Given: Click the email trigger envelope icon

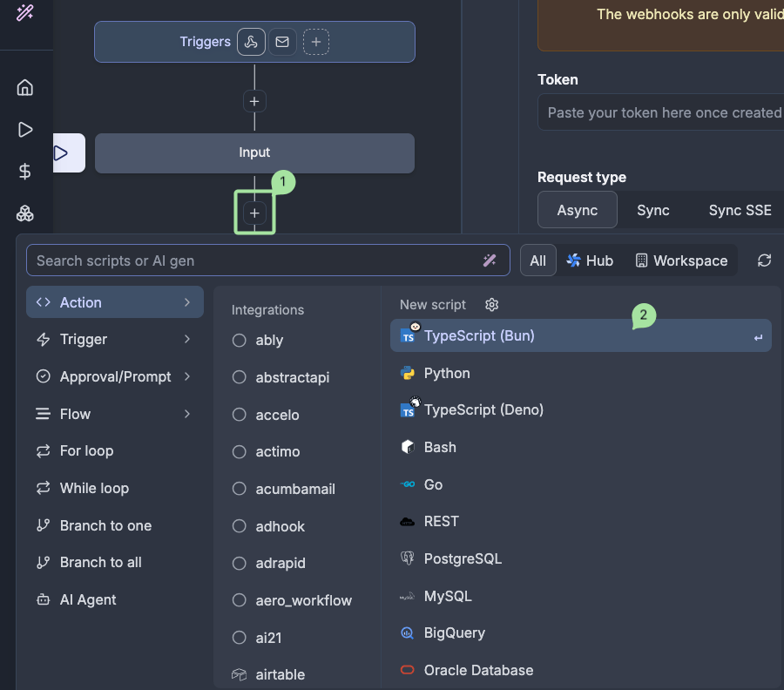Looking at the screenshot, I should 282,42.
